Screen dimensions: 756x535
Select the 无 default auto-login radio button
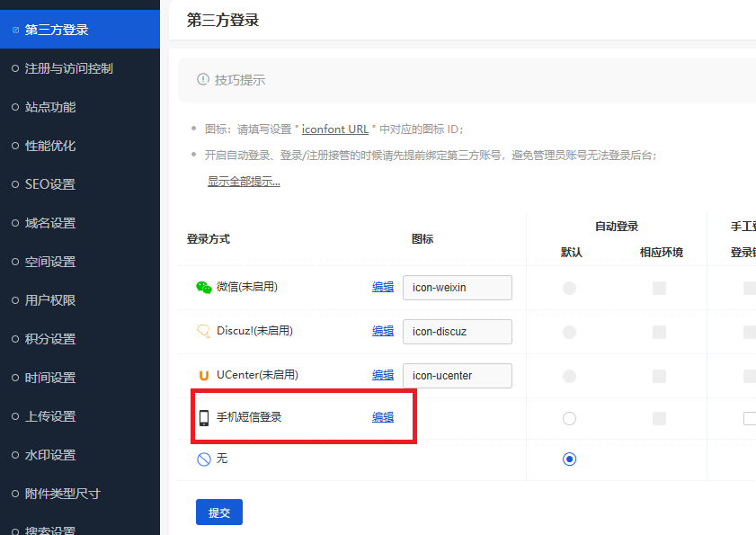pyautogui.click(x=569, y=459)
